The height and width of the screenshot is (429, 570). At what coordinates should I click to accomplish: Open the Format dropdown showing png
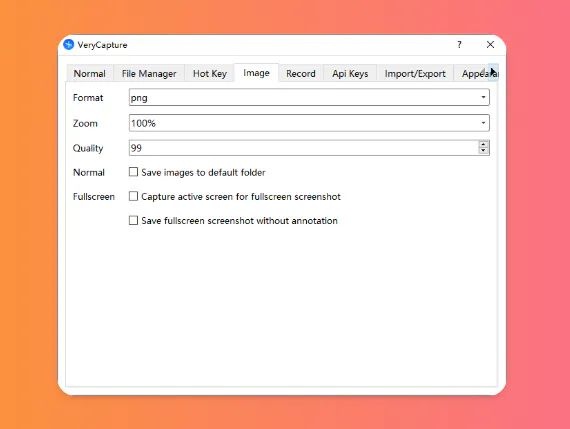click(309, 97)
